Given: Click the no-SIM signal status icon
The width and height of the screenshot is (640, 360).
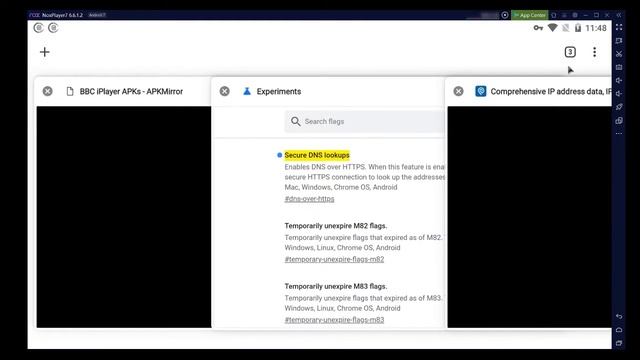Looking at the screenshot, I should (x=565, y=28).
